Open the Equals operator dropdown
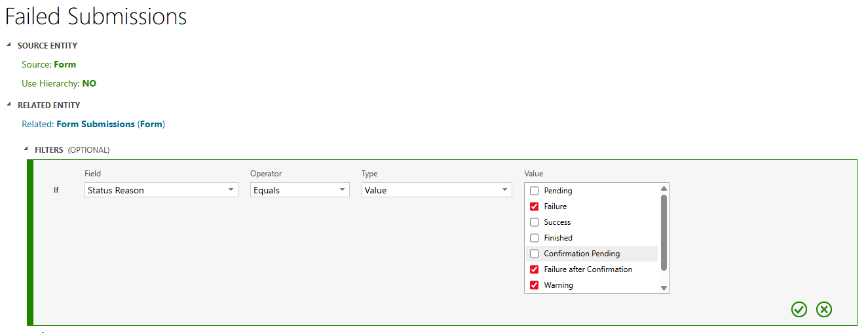The height and width of the screenshot is (333, 868). [x=299, y=190]
